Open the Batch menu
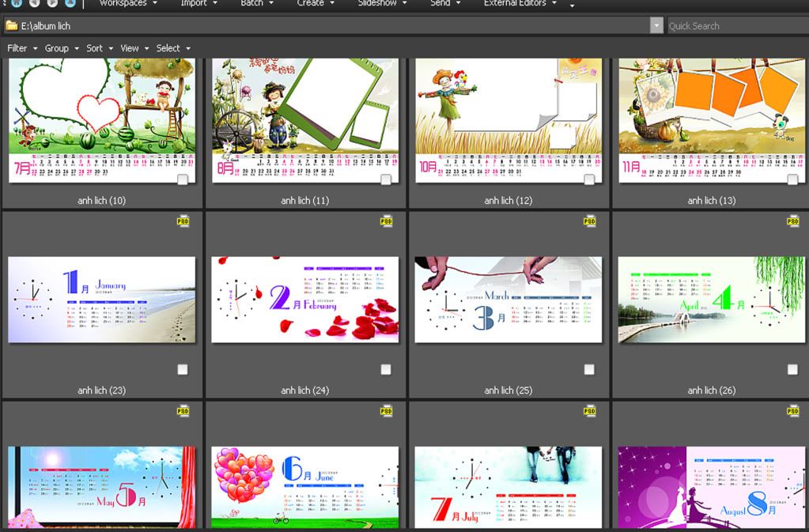The image size is (809, 532). [x=257, y=3]
